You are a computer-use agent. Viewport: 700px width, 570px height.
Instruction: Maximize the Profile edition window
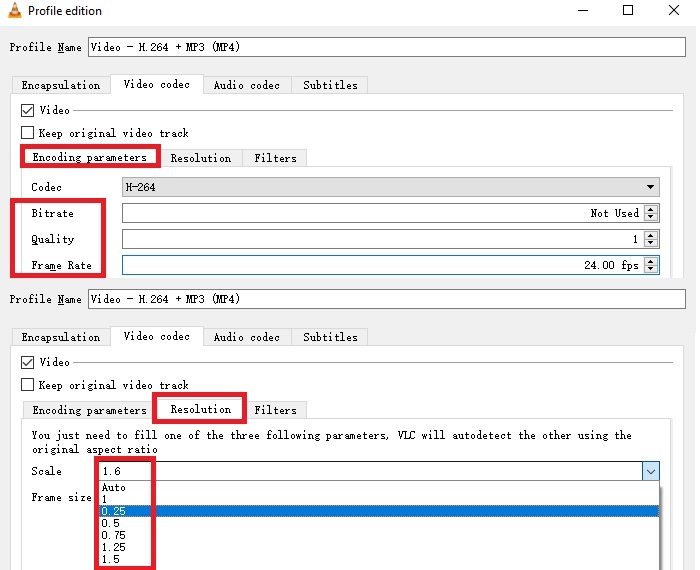tap(628, 10)
